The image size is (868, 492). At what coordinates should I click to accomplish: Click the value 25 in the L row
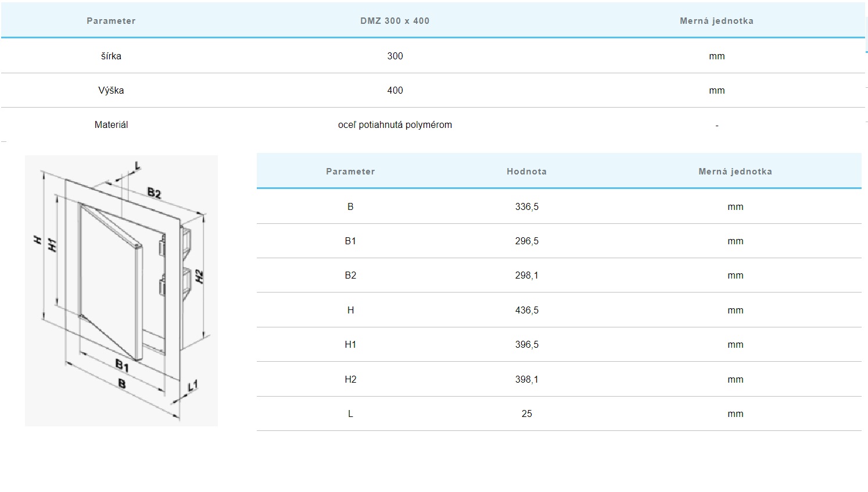coord(526,414)
